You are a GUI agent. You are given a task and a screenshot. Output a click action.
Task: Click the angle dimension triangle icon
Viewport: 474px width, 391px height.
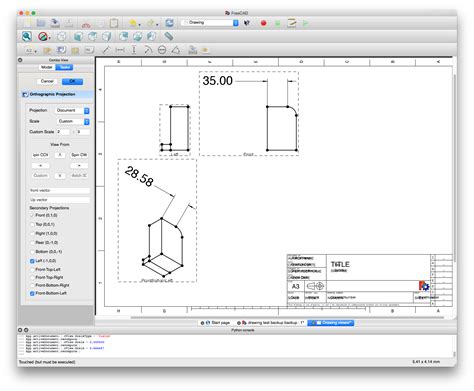tap(176, 50)
